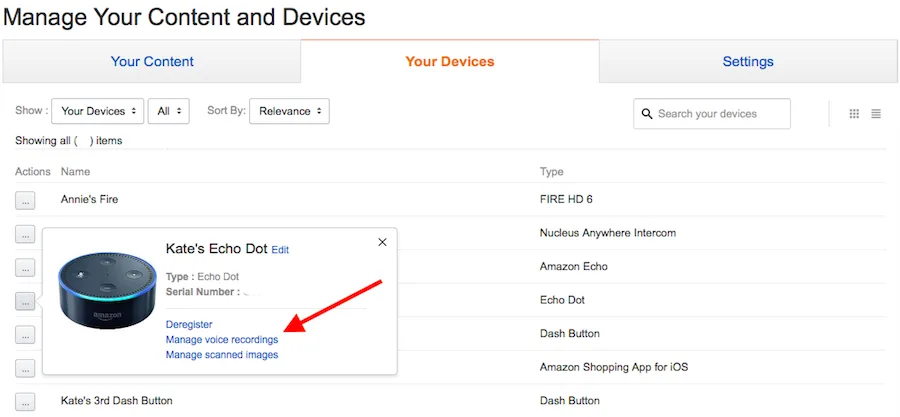Image resolution: width=900 pixels, height=417 pixels.
Task: Switch to grid view icon
Action: pyautogui.click(x=854, y=114)
